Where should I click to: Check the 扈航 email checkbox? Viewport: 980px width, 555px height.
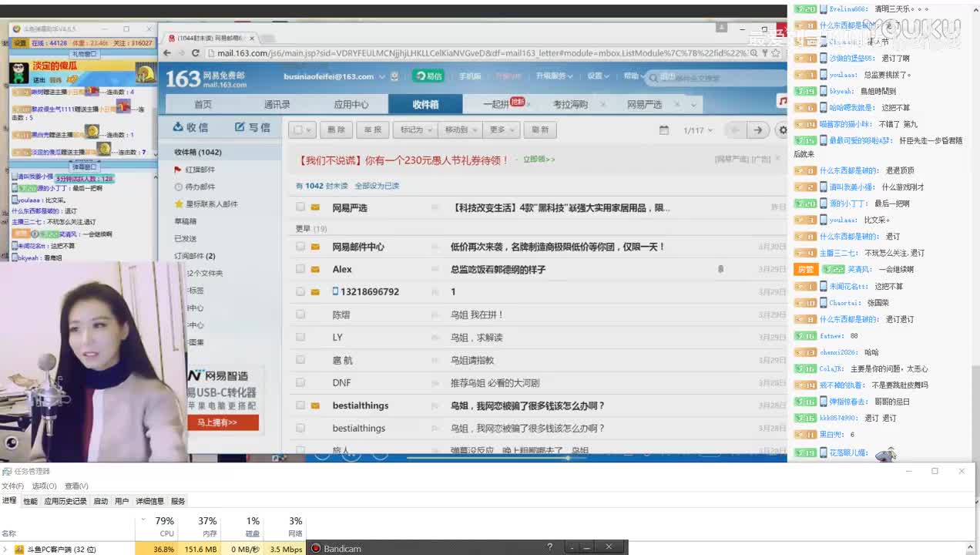(300, 360)
